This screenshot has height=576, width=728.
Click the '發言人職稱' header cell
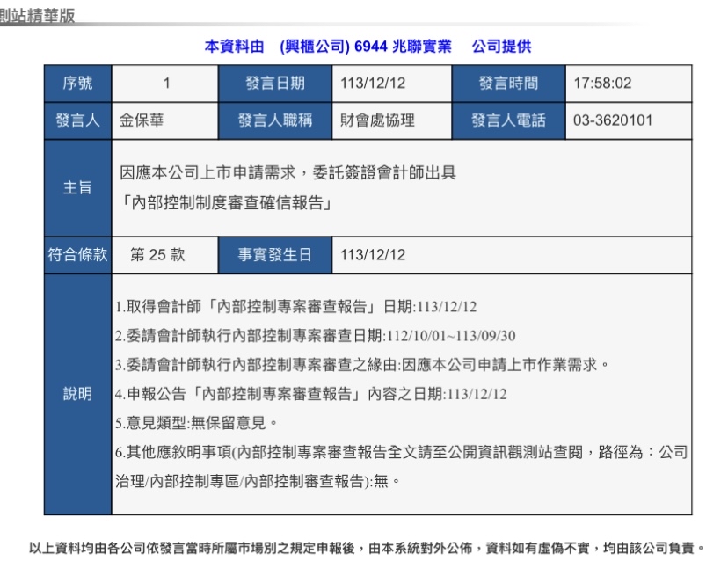275,120
